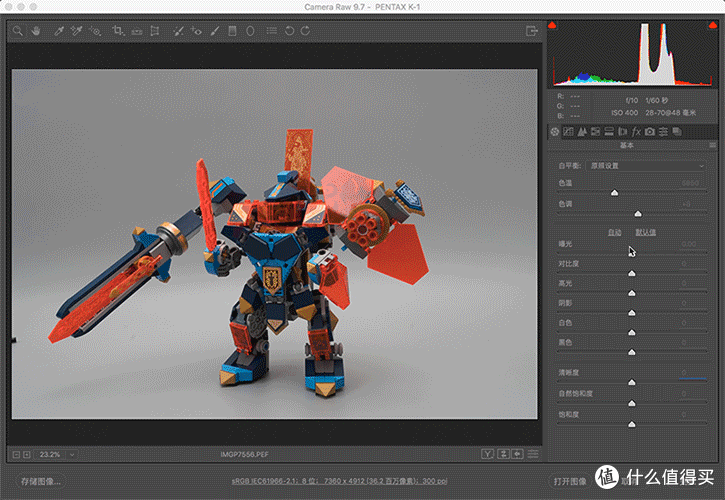Rotate image 90 degrees clockwise
The image size is (725, 500).
pos(306,31)
